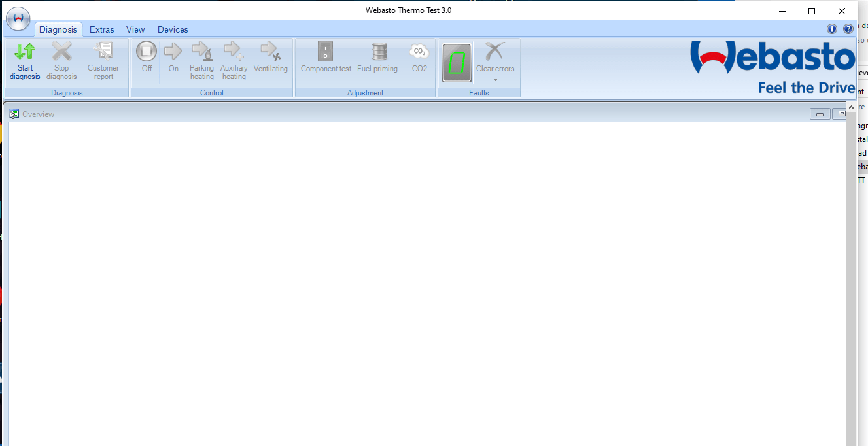The width and height of the screenshot is (868, 446).
Task: Minimize the Overview panel
Action: [820, 114]
